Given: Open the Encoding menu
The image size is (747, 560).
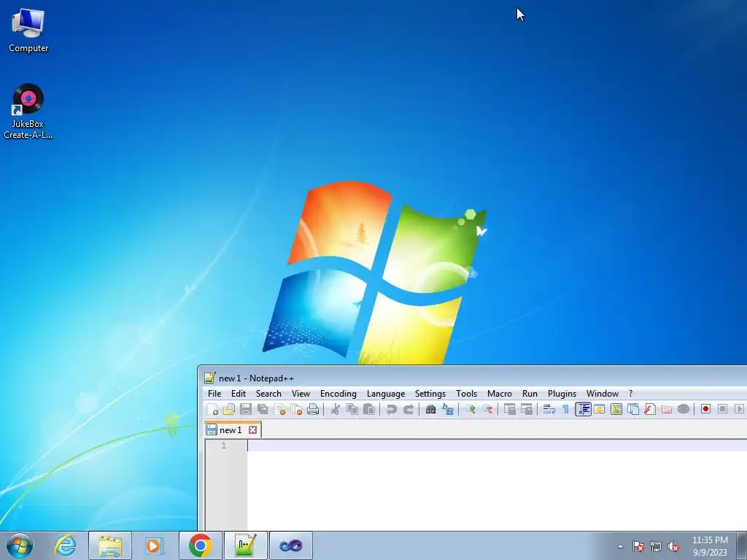Looking at the screenshot, I should 338,394.
